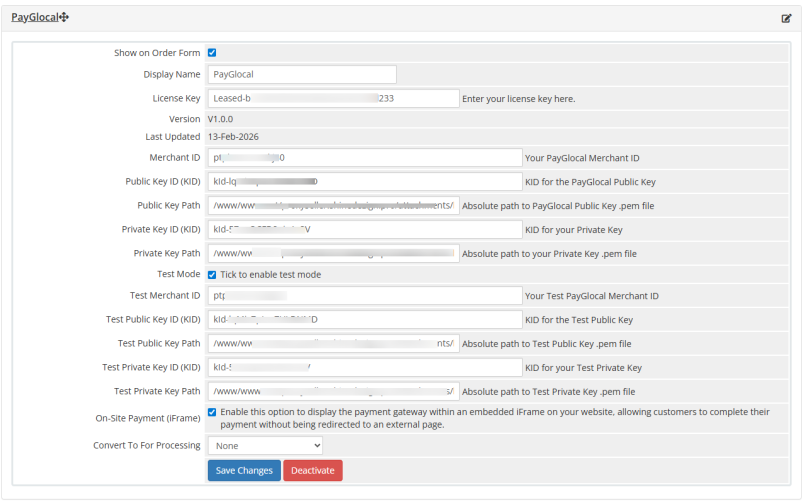Click 'Absolute path to Test Public Key' hint
This screenshot has height=502, width=803.
click(x=547, y=344)
